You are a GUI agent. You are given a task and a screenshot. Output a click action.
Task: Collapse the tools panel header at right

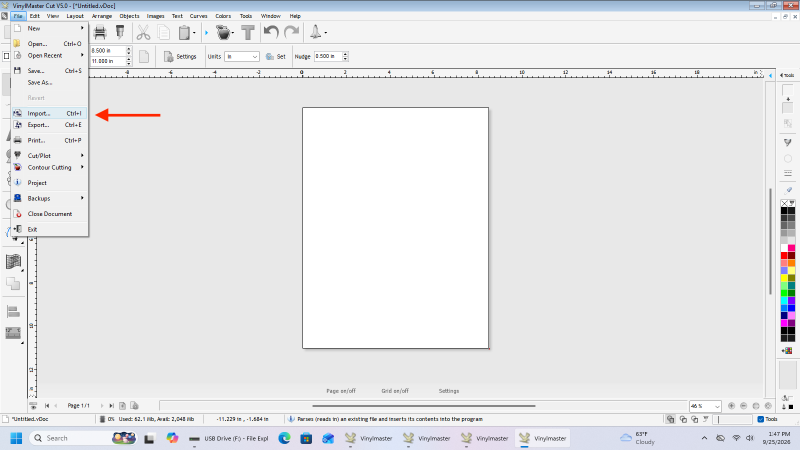point(787,75)
